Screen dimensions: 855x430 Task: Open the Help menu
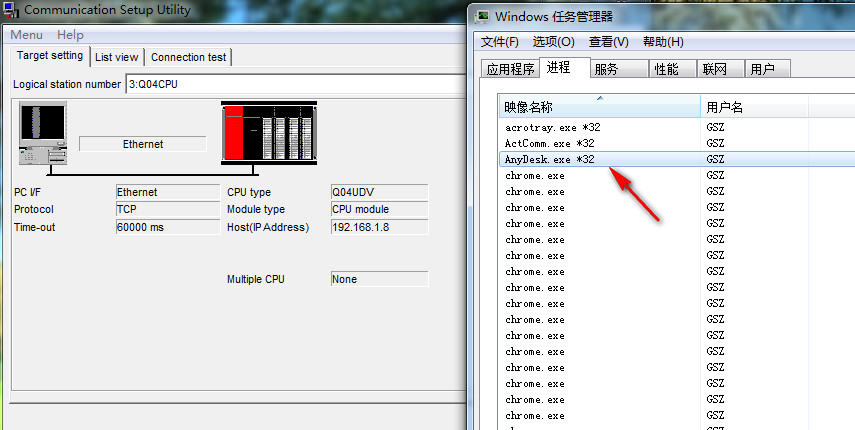pyautogui.click(x=71, y=35)
